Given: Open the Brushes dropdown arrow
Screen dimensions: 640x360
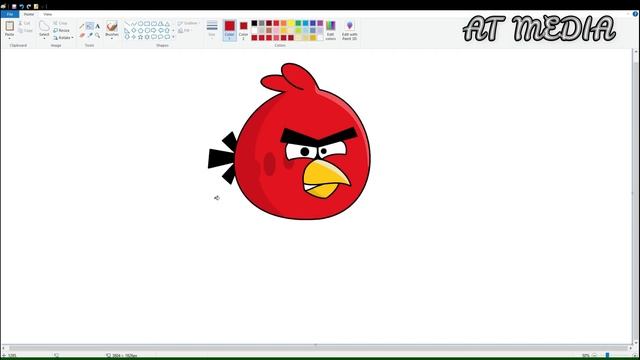Looking at the screenshot, I should [112, 37].
